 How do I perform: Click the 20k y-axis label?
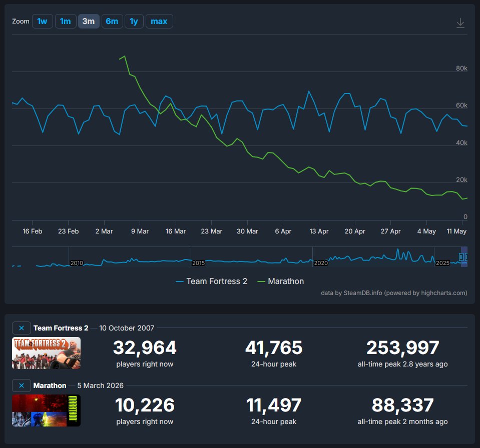pos(461,180)
